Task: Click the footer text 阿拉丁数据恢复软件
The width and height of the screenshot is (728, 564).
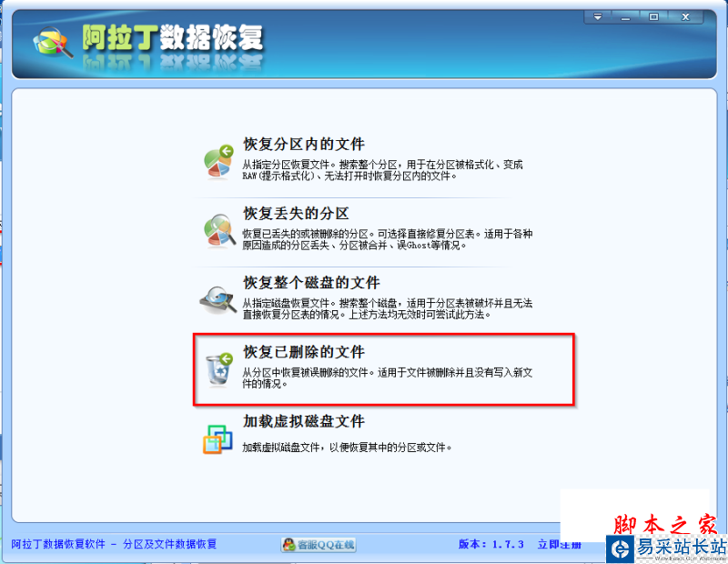Action: (58, 544)
